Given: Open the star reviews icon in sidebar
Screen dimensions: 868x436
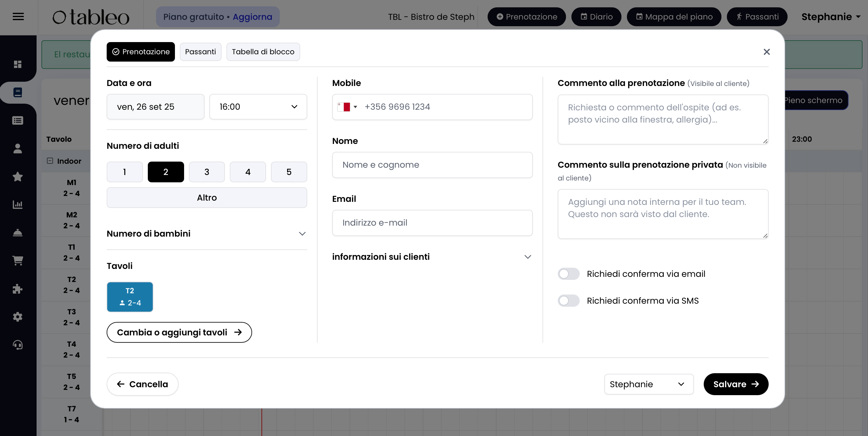Looking at the screenshot, I should point(17,176).
